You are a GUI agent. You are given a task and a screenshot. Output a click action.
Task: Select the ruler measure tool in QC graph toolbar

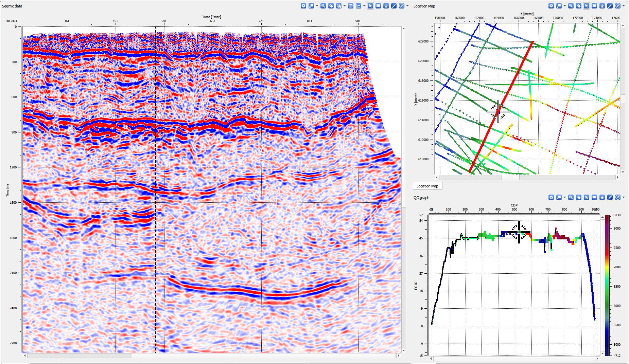pyautogui.click(x=610, y=197)
